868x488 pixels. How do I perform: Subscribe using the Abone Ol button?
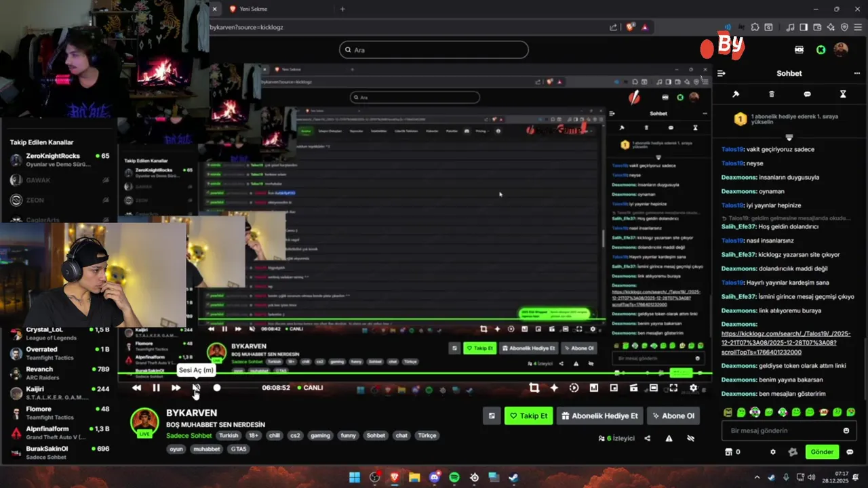(x=673, y=416)
